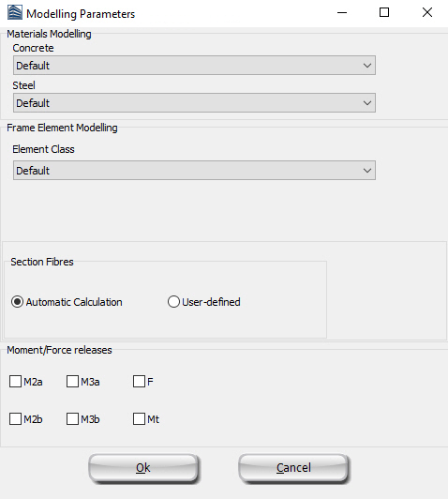Click the Concrete dropdown arrow
The image size is (448, 499).
366,66
